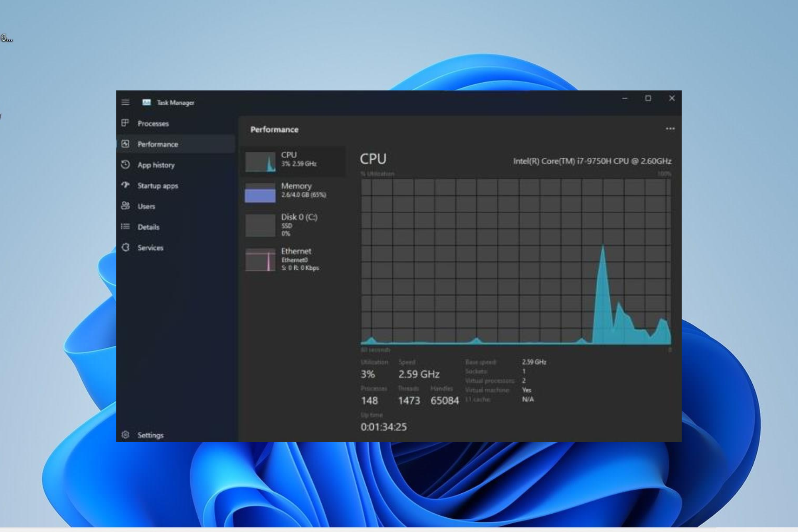Click the App history clock icon
The height and width of the screenshot is (532, 798).
click(125, 165)
